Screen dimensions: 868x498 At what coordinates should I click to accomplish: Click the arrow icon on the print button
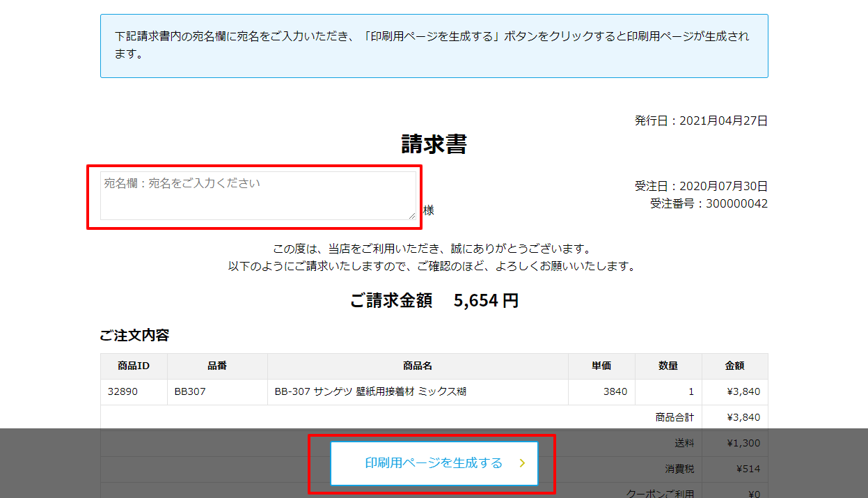[522, 463]
